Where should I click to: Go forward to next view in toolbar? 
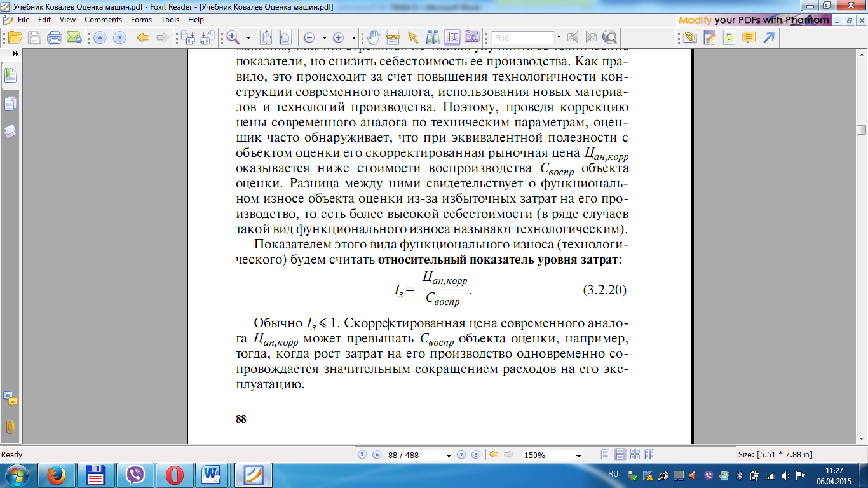tap(162, 37)
